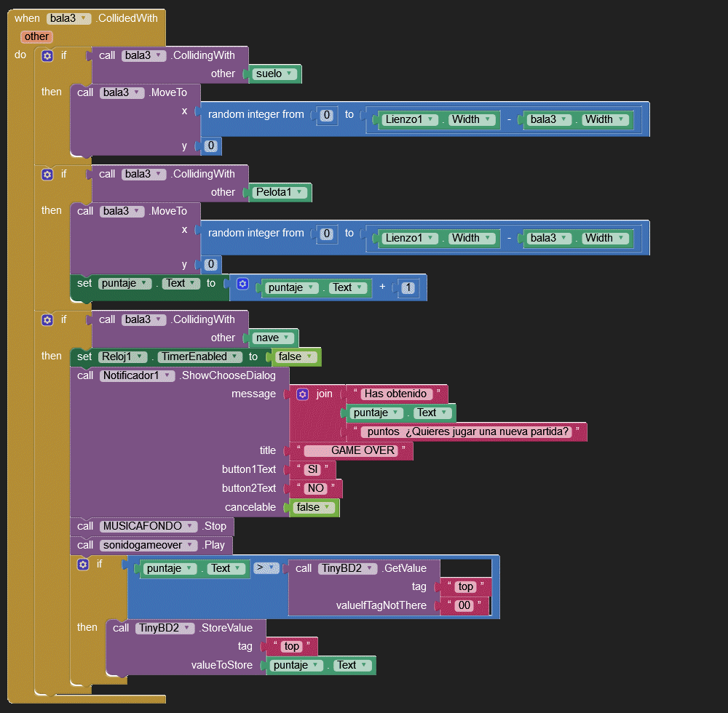Screen dimensions: 728x713
Task: Open mutator gear on the nave if block
Action: pyautogui.click(x=47, y=319)
